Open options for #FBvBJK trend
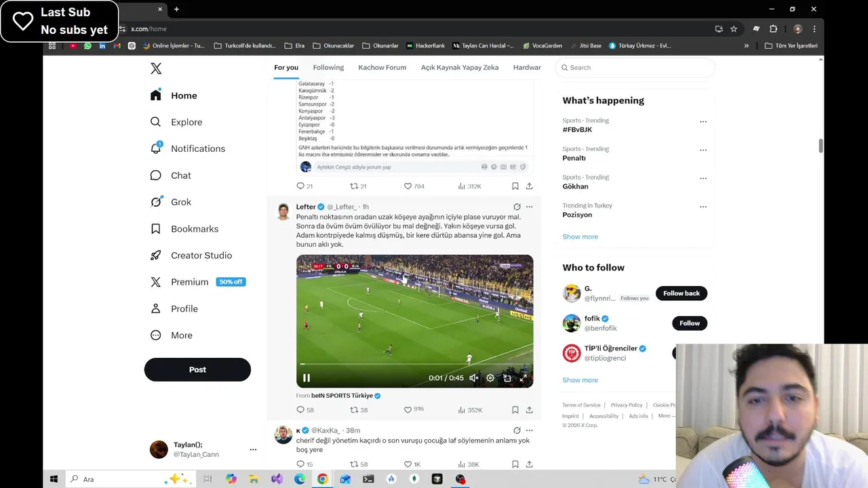 click(x=703, y=122)
